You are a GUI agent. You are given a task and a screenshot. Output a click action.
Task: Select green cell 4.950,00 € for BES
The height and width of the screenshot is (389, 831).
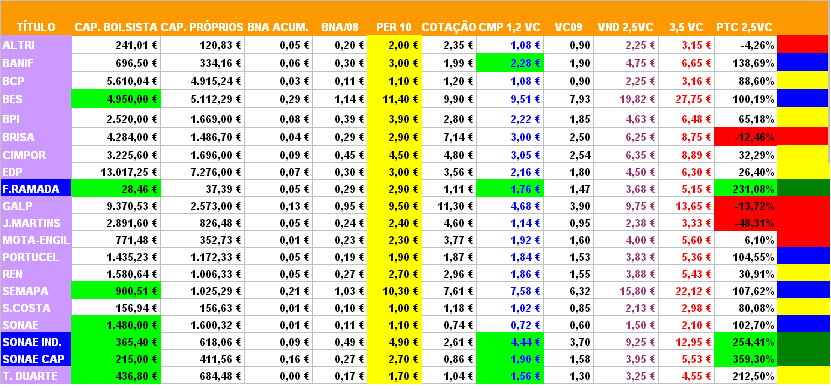tap(115, 99)
